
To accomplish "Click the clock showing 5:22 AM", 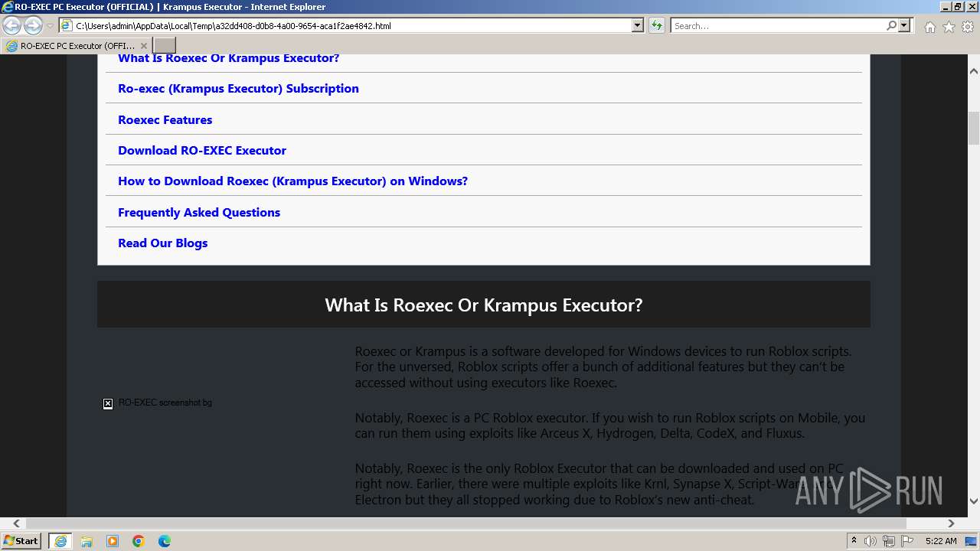I will [941, 541].
